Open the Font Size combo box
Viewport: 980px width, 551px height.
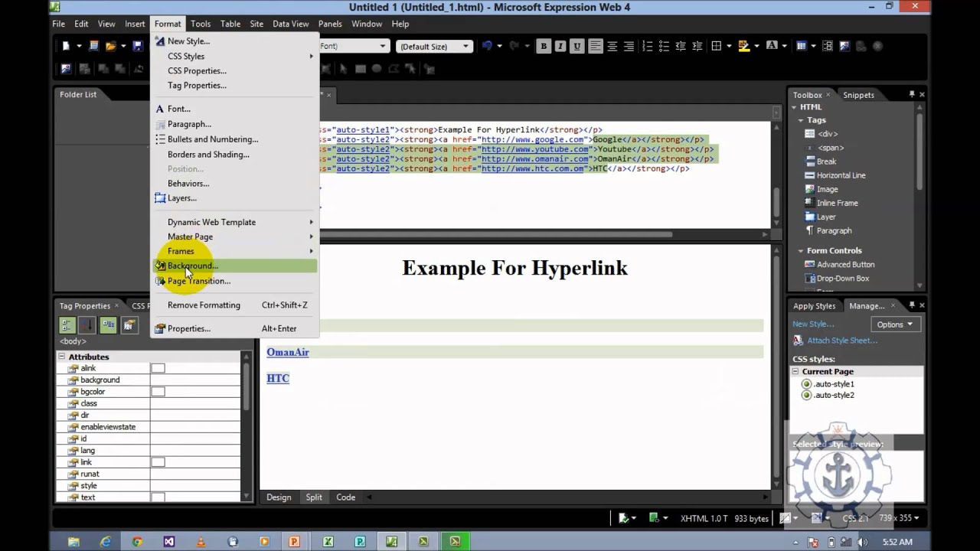point(434,47)
